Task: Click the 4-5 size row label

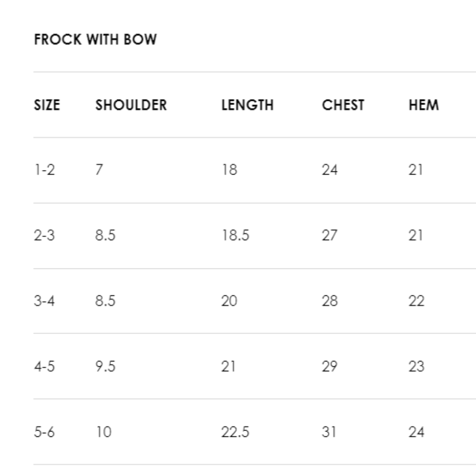Action: tap(45, 366)
